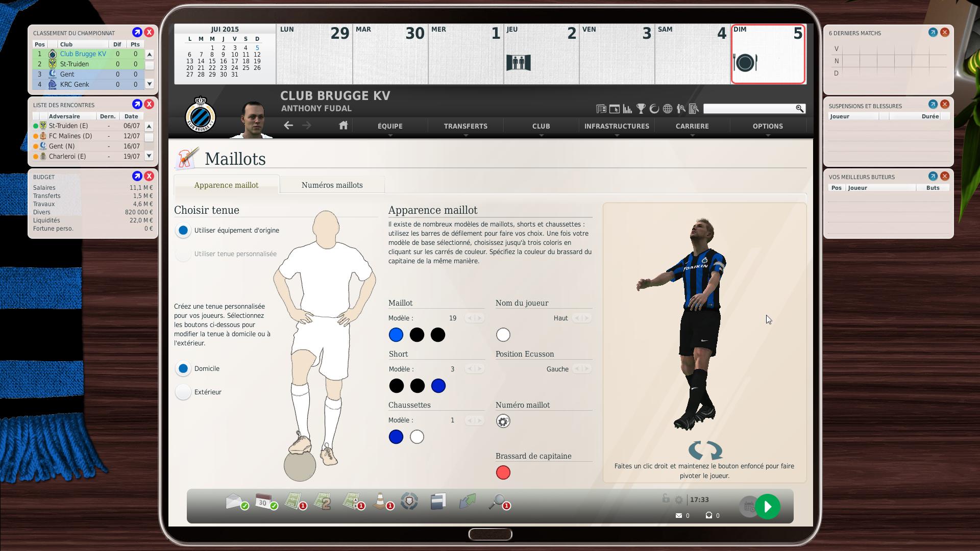Pick the red Brassard de capitaine swatch

[x=503, y=472]
